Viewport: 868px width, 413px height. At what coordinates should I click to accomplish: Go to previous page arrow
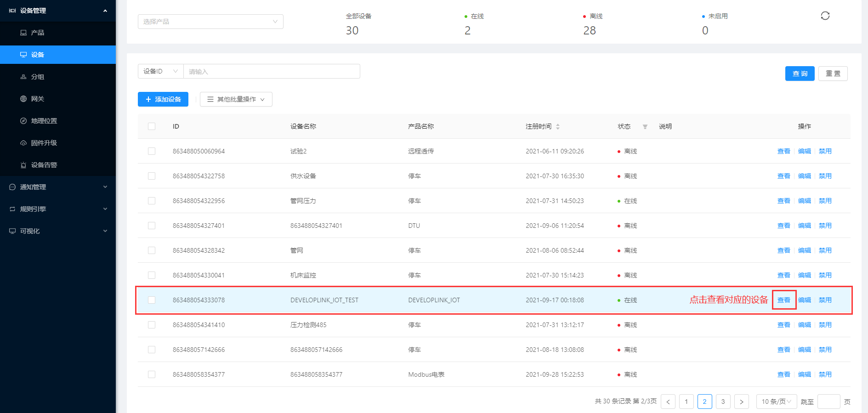[x=668, y=402]
